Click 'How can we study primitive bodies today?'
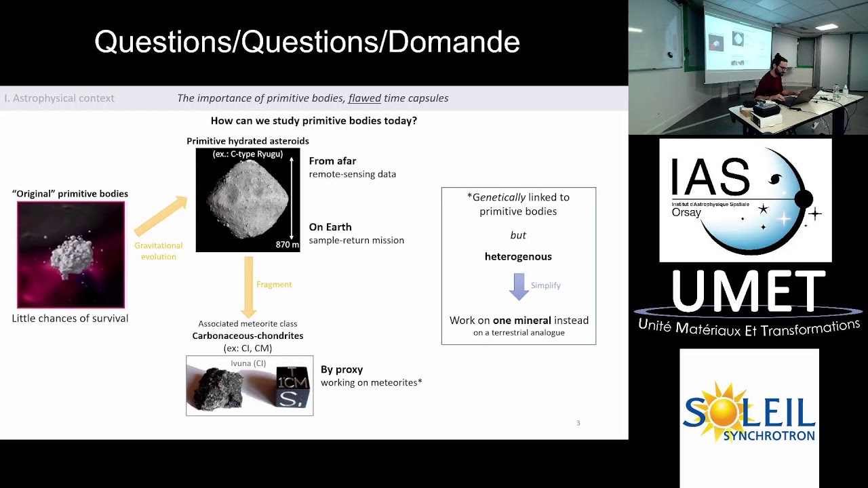 tap(314, 121)
